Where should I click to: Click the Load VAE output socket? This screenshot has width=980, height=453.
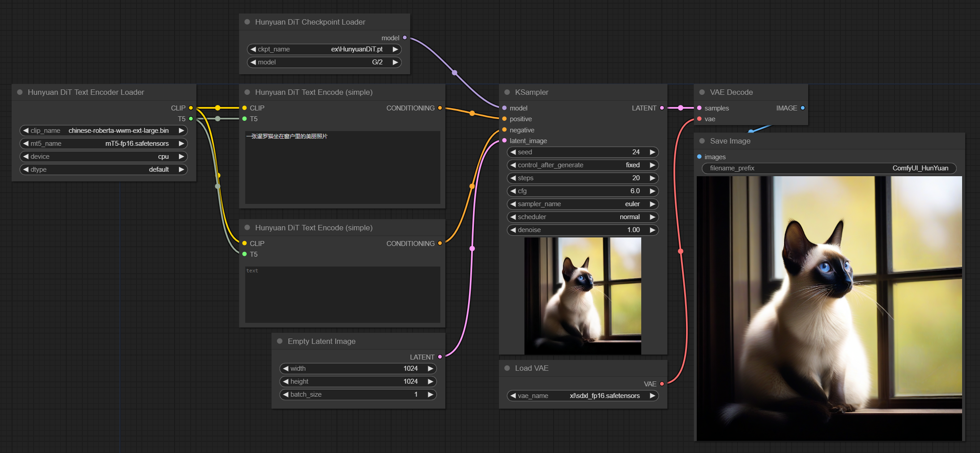tap(662, 384)
